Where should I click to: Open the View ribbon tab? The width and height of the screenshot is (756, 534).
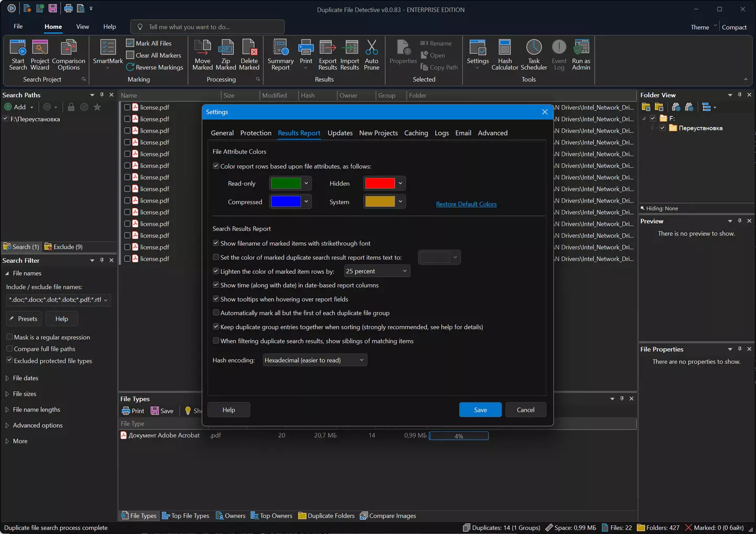pos(83,27)
